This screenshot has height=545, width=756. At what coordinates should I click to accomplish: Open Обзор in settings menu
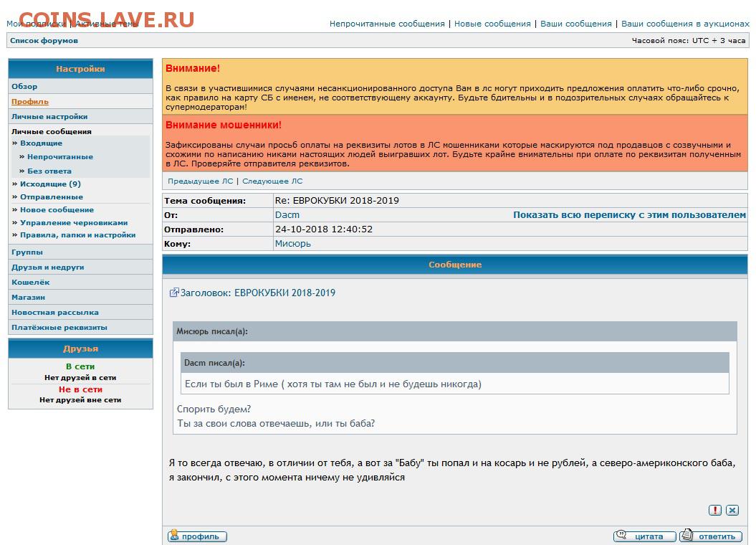(x=80, y=86)
